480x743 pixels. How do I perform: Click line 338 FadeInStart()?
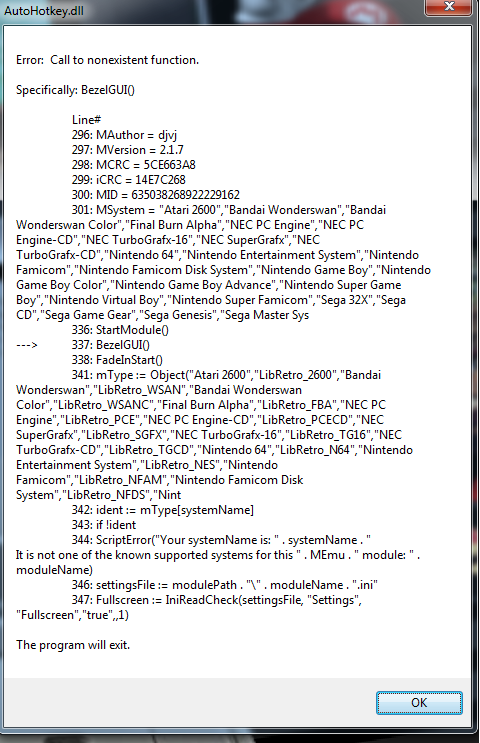pos(117,360)
